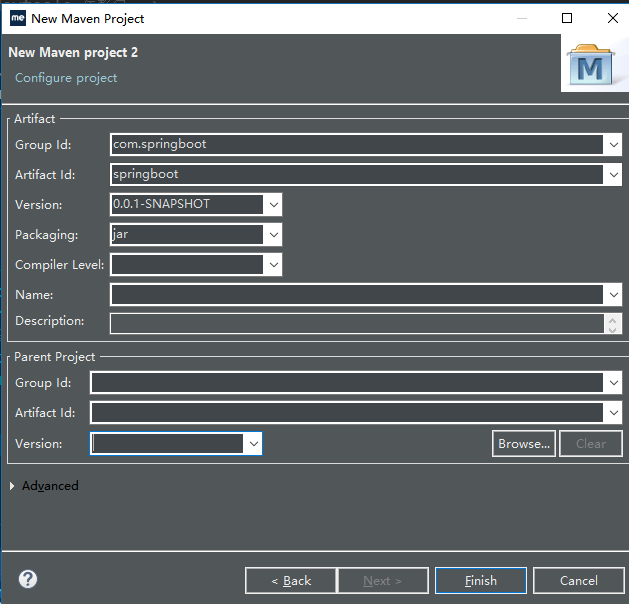
Task: Go to previous page with Back
Action: (291, 580)
